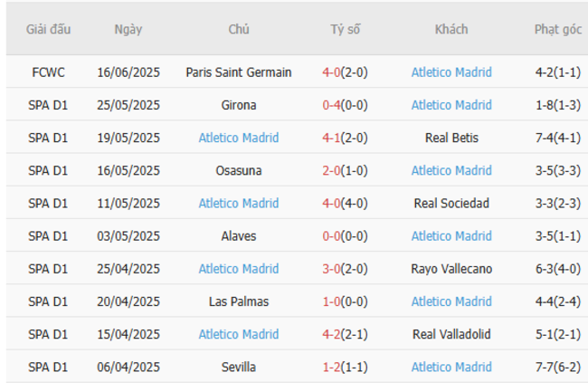Click Atletico Madrid link in 16/06/2025 row
This screenshot has width=588, height=392.
(x=451, y=72)
